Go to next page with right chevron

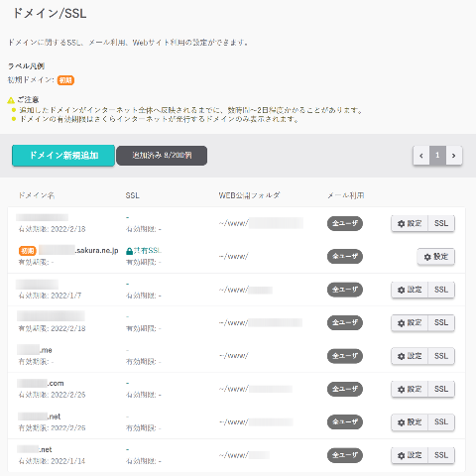pos(454,156)
